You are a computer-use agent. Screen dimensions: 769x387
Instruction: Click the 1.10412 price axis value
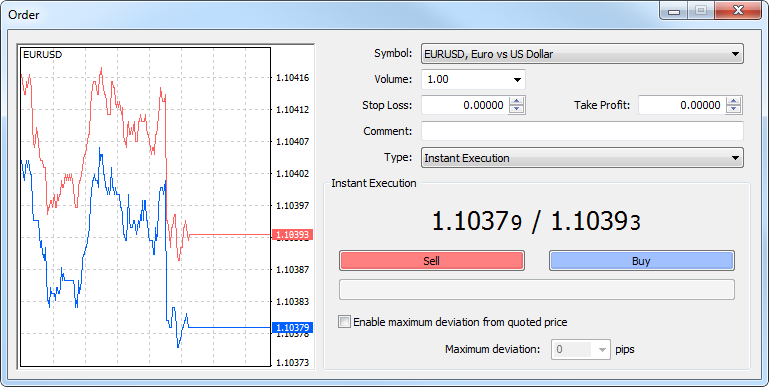point(292,110)
